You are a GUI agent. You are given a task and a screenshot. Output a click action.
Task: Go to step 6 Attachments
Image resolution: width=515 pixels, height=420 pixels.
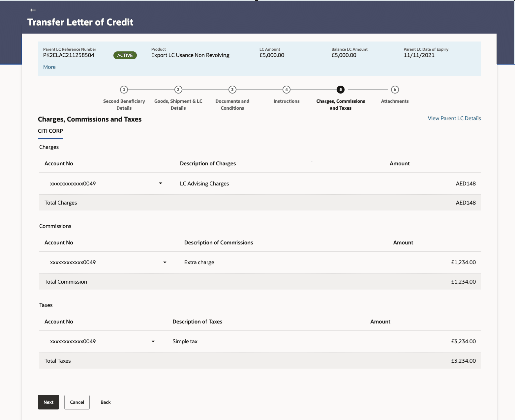coord(395,90)
